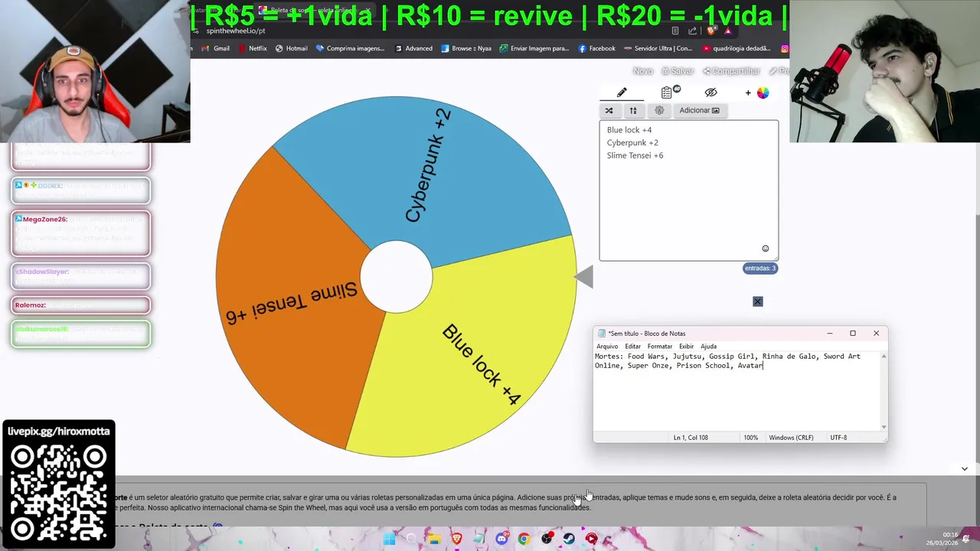
Task: Open the AI brain generator button
Action: click(x=659, y=110)
